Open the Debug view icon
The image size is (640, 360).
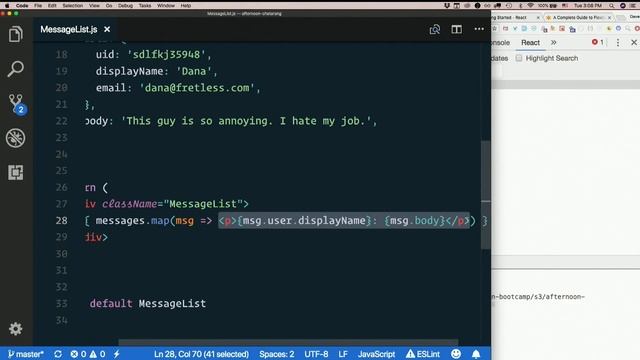(16, 138)
